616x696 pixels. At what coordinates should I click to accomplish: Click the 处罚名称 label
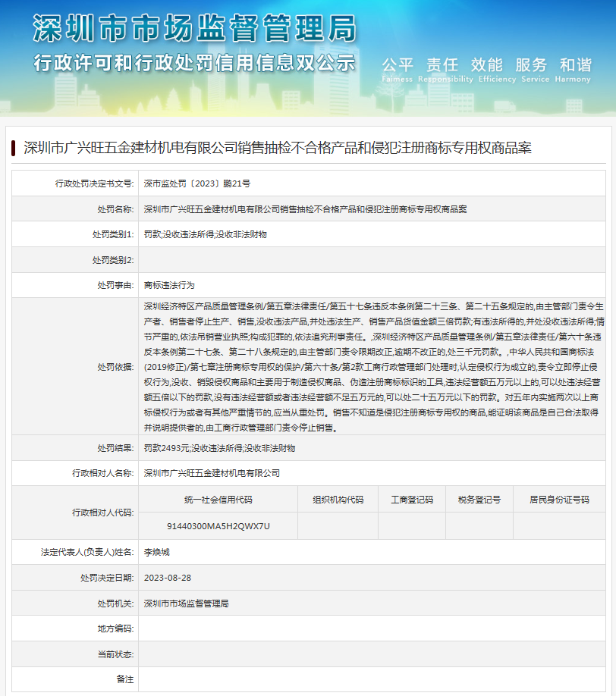115,209
